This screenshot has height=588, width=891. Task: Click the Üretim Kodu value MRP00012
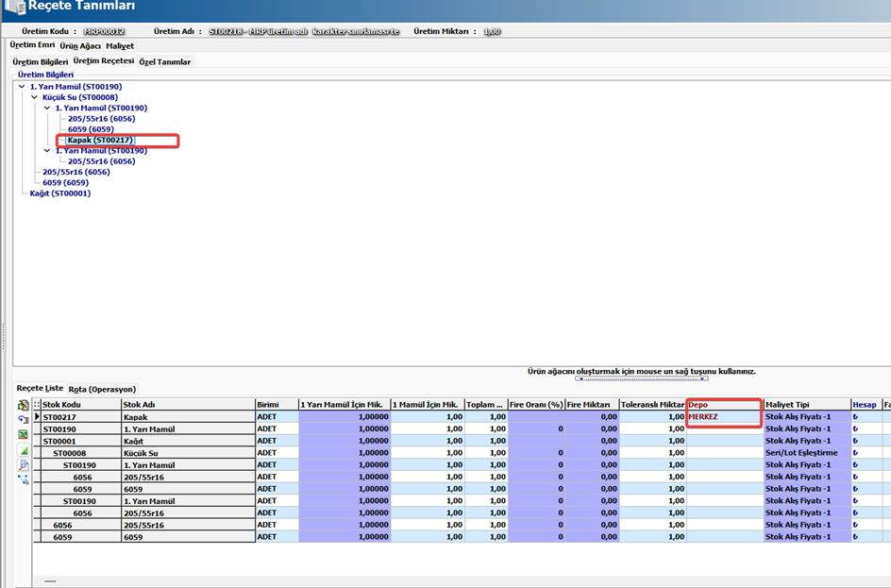pos(104,31)
